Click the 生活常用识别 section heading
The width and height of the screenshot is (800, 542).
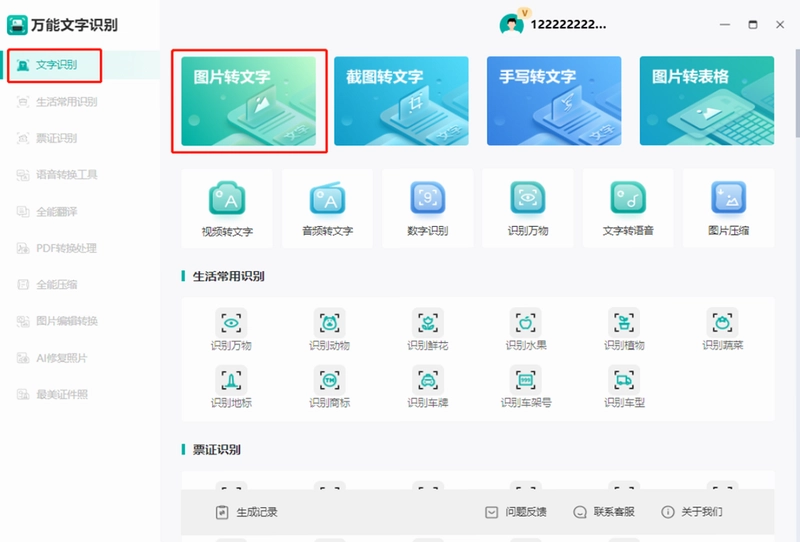228,277
